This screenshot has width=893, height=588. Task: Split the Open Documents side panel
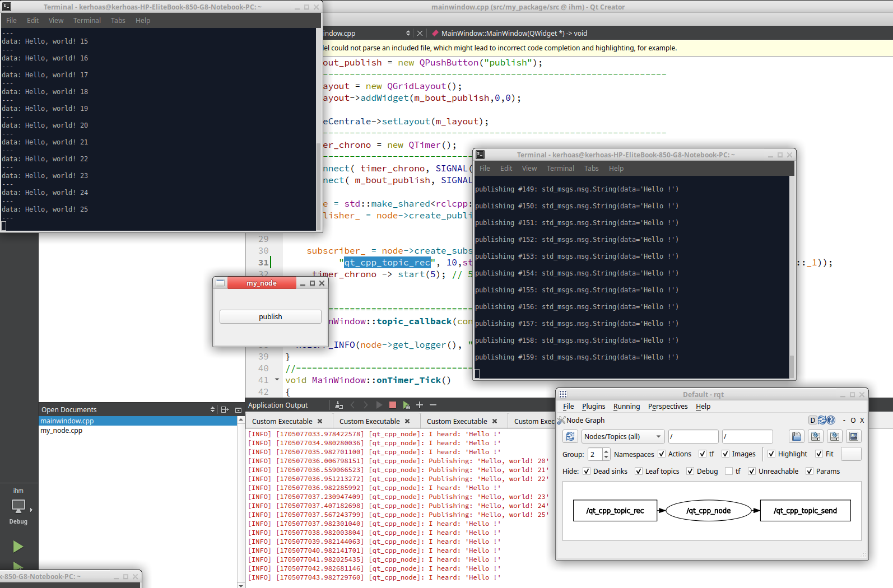click(225, 409)
